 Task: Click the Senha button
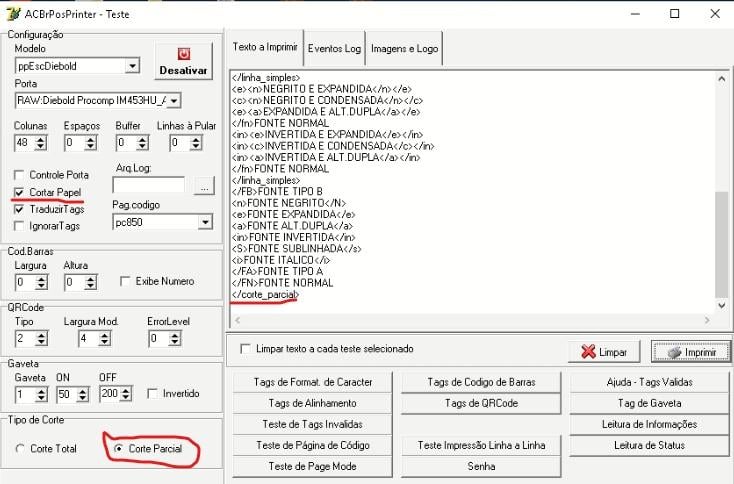point(481,466)
